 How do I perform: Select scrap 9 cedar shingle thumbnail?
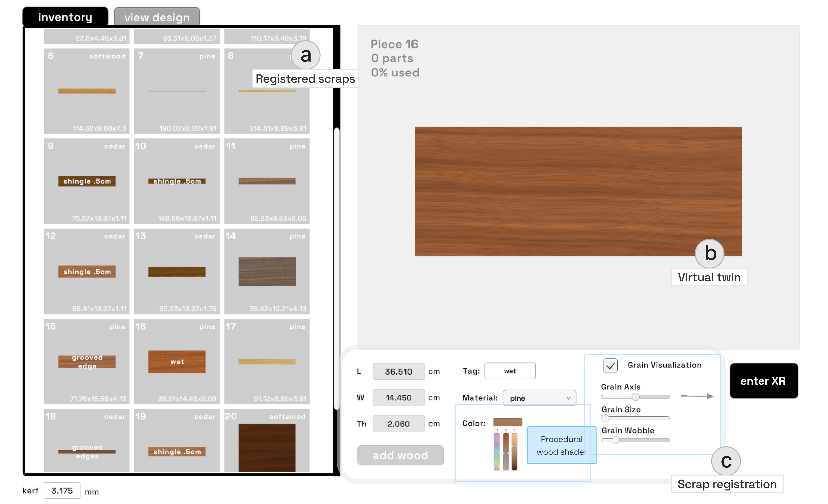tap(87, 181)
